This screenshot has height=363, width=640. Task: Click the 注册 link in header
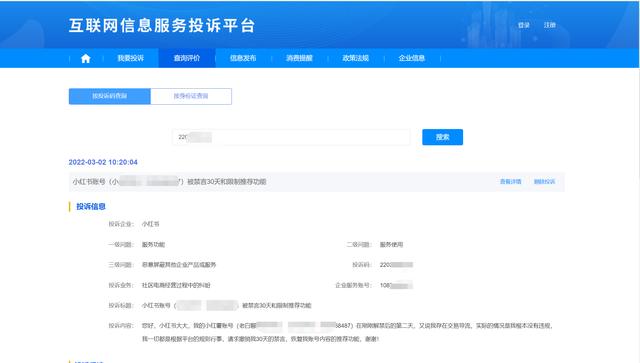coord(550,25)
